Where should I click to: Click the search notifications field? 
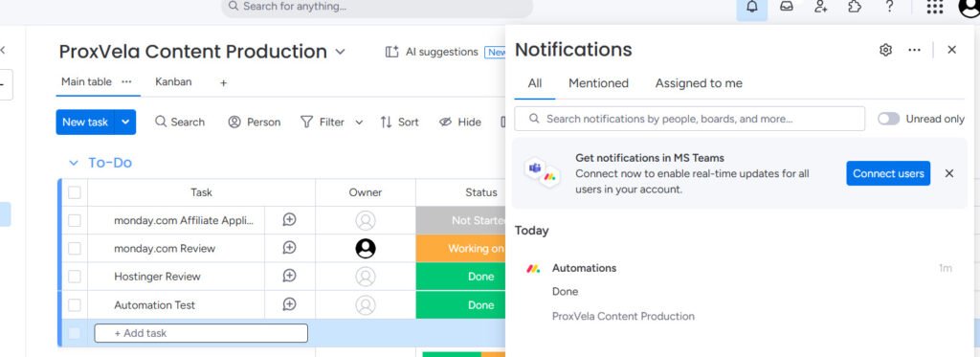tap(689, 119)
